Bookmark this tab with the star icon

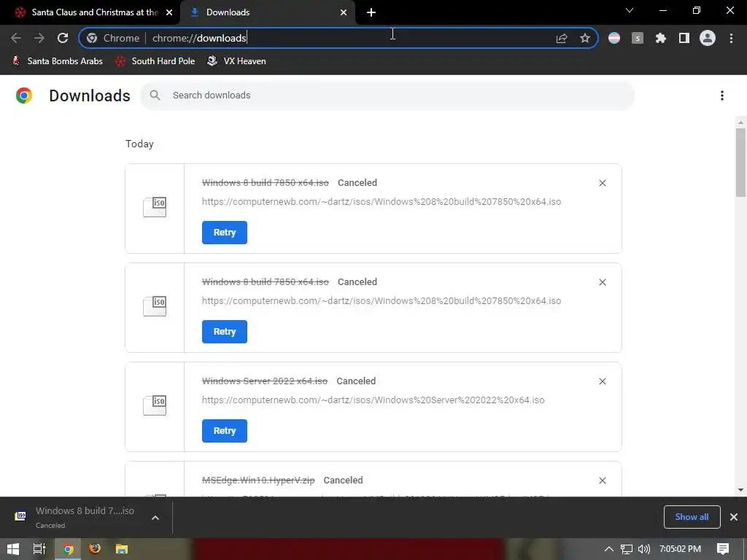point(585,38)
